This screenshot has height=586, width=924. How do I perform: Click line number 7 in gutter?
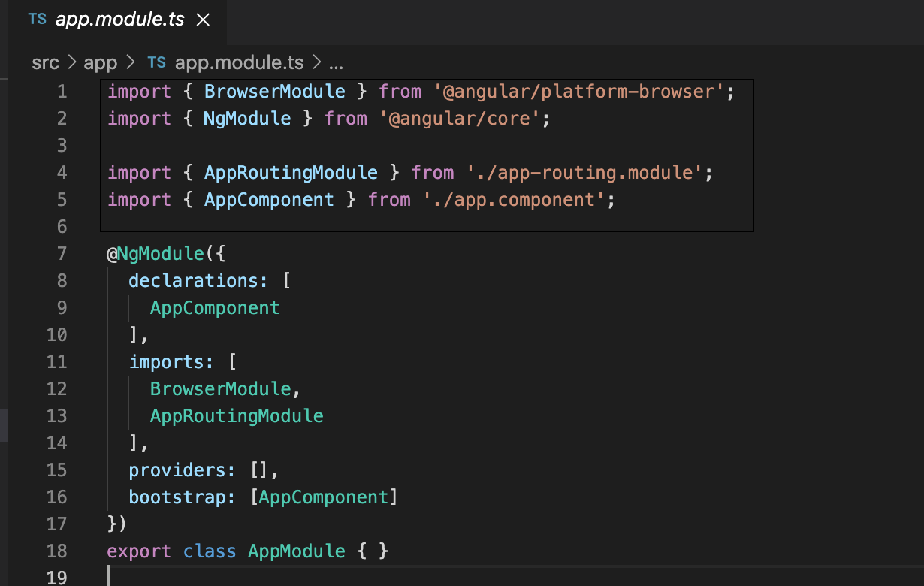point(62,254)
